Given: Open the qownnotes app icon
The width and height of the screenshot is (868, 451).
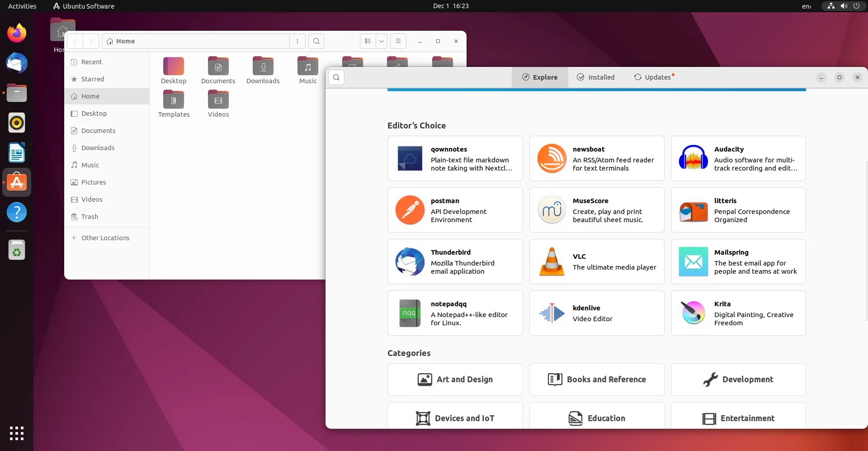Looking at the screenshot, I should click(410, 158).
